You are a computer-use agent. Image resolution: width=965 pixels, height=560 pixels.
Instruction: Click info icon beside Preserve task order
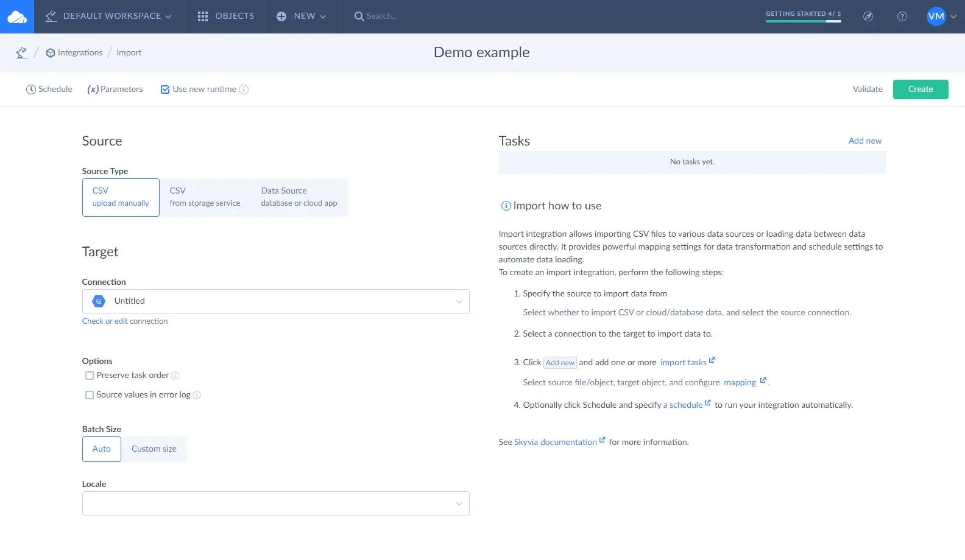tap(175, 376)
